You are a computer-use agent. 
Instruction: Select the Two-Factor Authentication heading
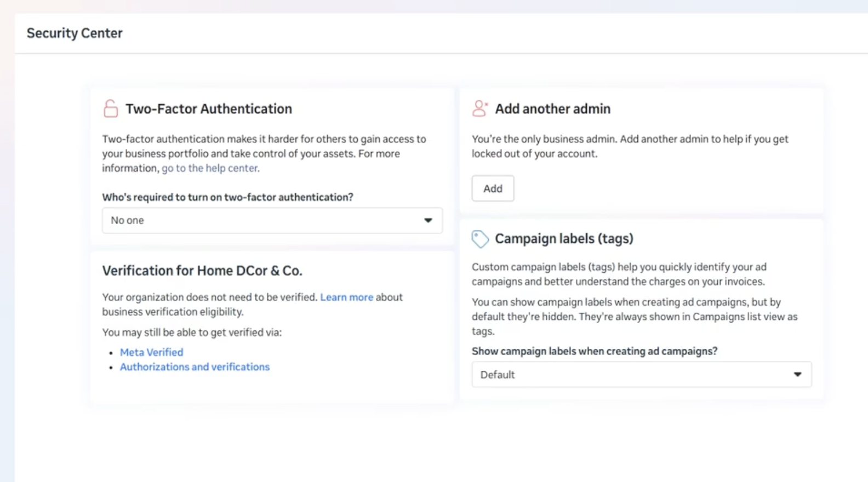208,108
